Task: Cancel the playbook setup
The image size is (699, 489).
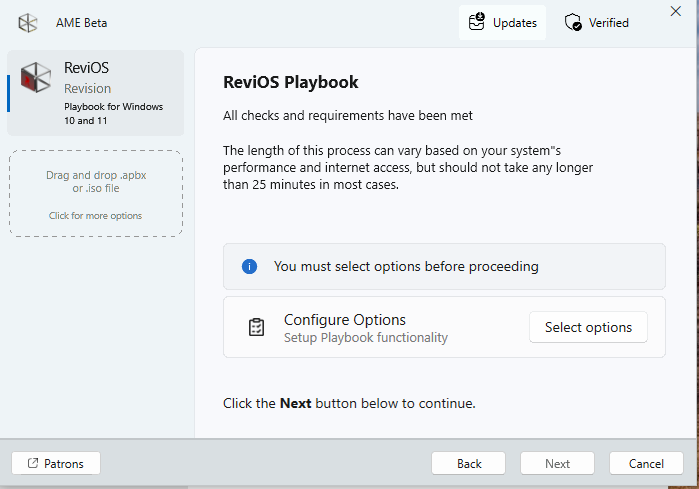Action: click(646, 464)
